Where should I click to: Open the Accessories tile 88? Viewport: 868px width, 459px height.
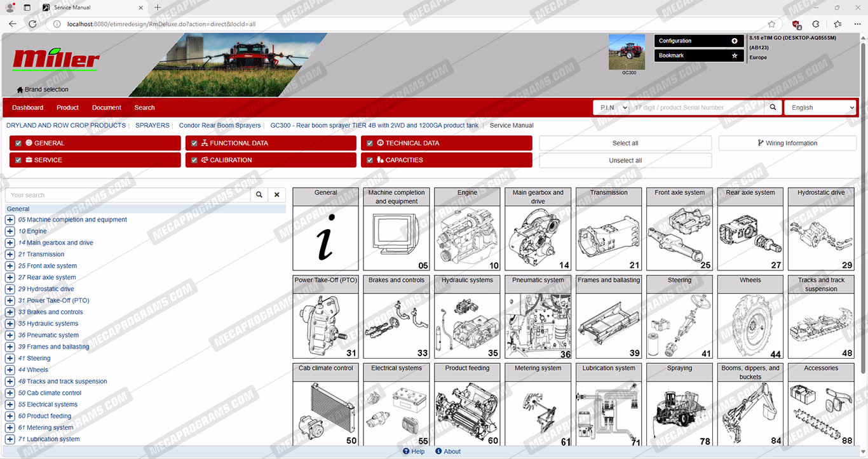tap(821, 404)
